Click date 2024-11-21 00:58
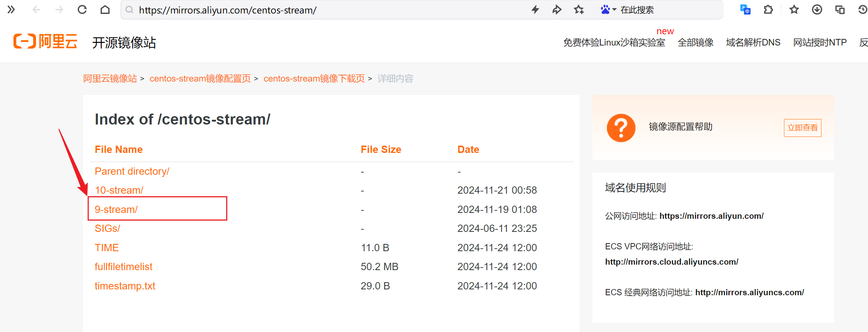This screenshot has width=868, height=332. click(x=497, y=190)
